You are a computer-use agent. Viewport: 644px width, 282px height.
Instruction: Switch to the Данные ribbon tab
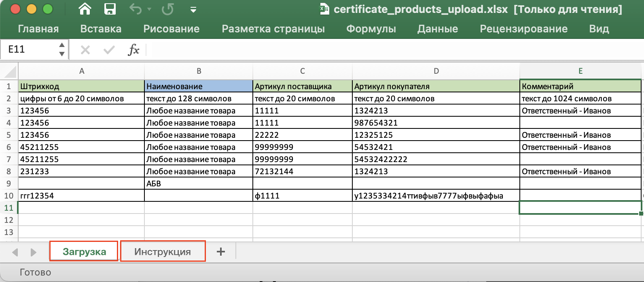point(437,29)
